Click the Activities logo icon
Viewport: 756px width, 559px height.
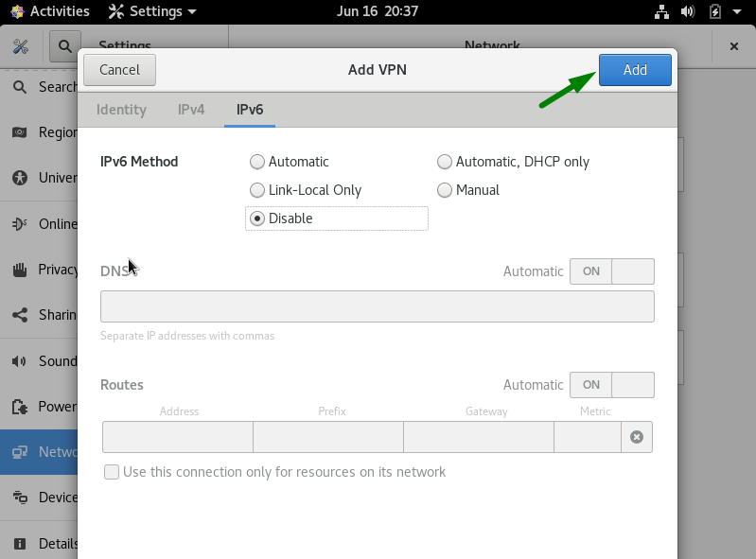pos(17,11)
